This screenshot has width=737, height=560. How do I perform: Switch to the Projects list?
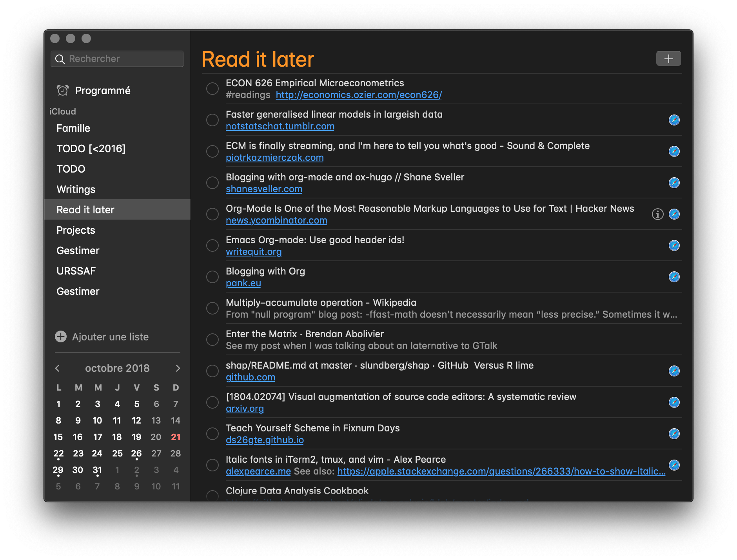(x=76, y=230)
